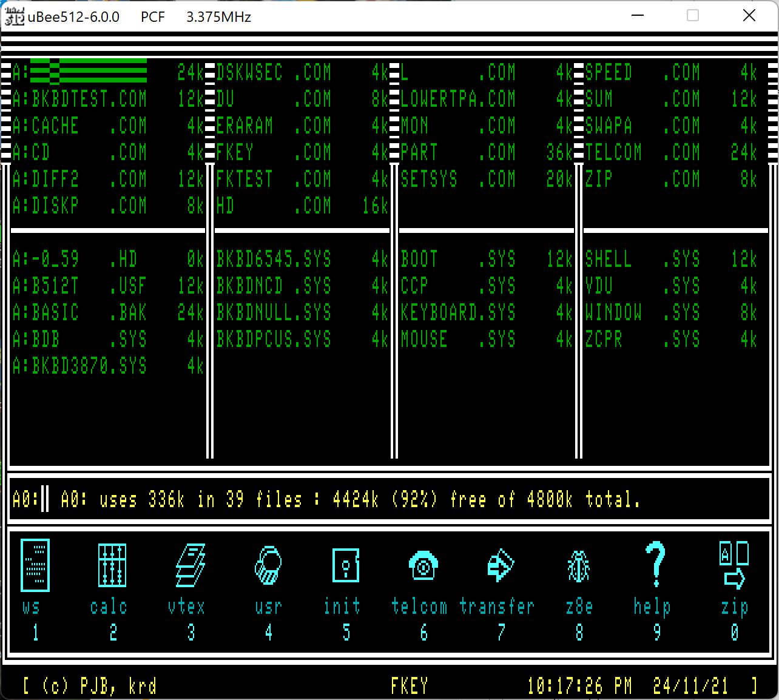The width and height of the screenshot is (779, 700).
Task: Launch the telcom telephone icon
Action: pyautogui.click(x=423, y=565)
